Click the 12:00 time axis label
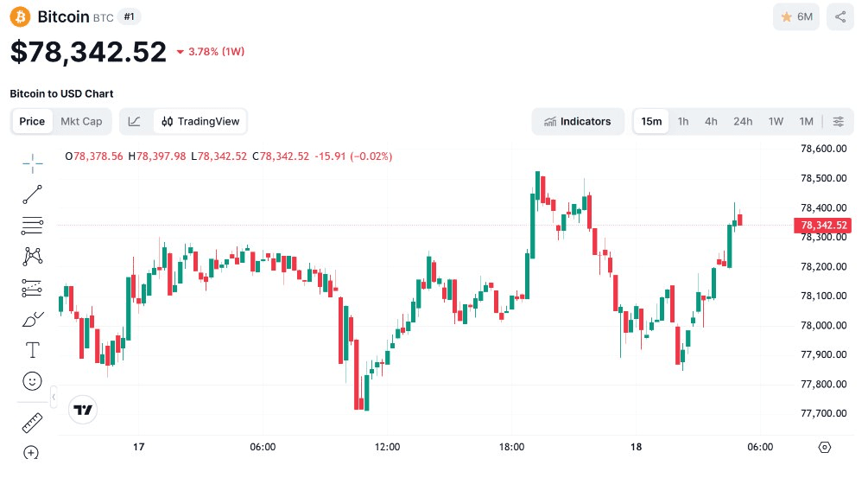 387,447
